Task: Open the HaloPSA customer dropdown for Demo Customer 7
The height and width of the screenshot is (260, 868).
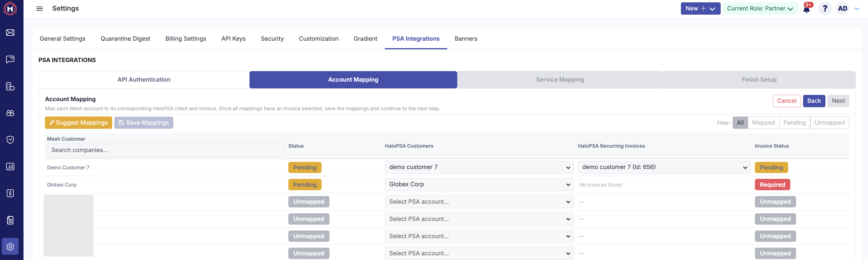Action: coord(479,167)
